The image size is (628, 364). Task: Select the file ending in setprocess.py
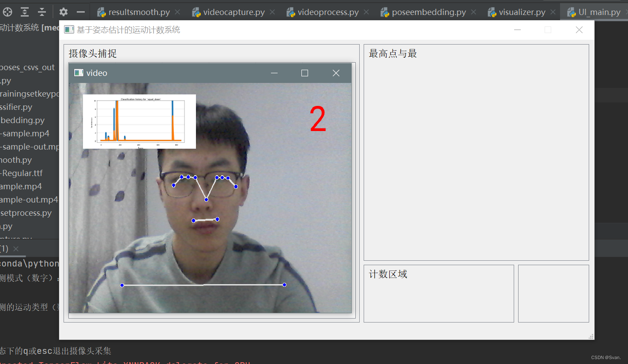pos(26,213)
